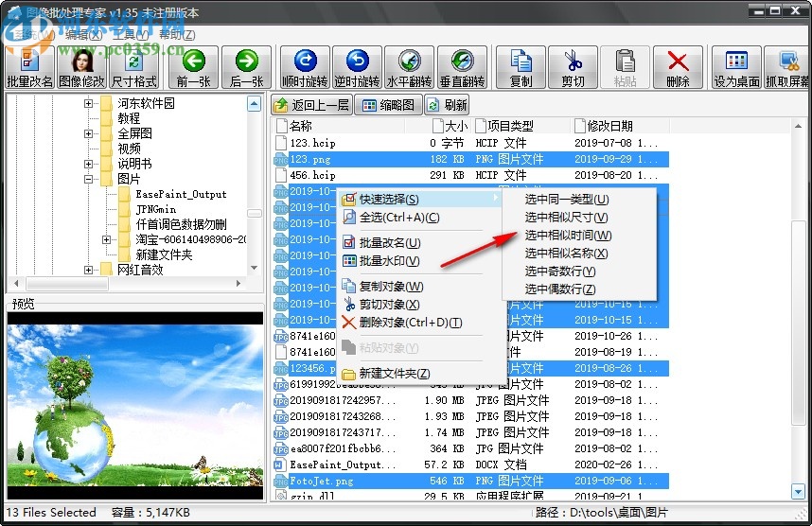The height and width of the screenshot is (526, 812).
Task: Select 选中偶数行(Z) in submenu
Action: point(579,289)
